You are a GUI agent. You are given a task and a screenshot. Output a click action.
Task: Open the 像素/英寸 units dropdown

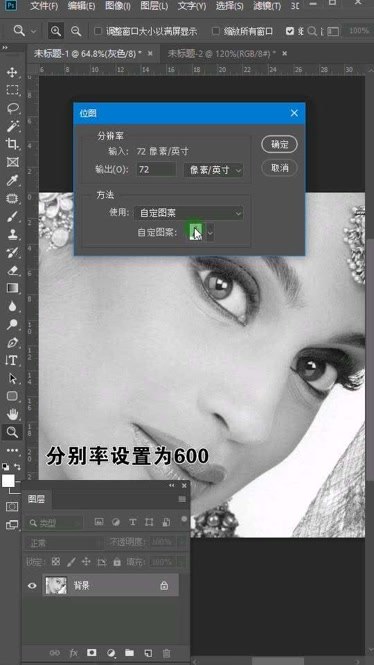click(214, 170)
